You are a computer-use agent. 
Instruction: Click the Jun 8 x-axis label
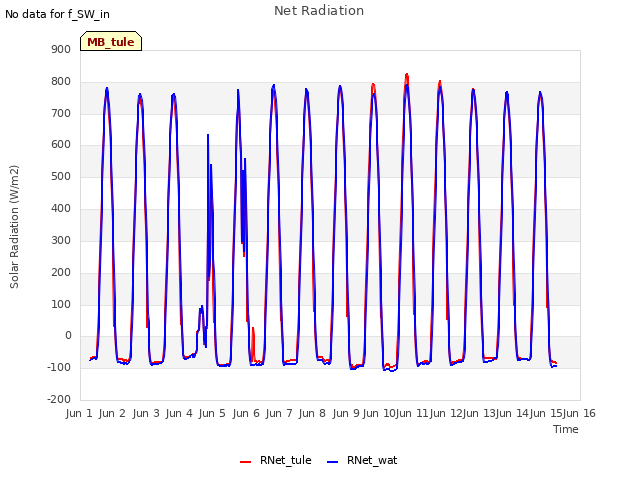click(312, 413)
